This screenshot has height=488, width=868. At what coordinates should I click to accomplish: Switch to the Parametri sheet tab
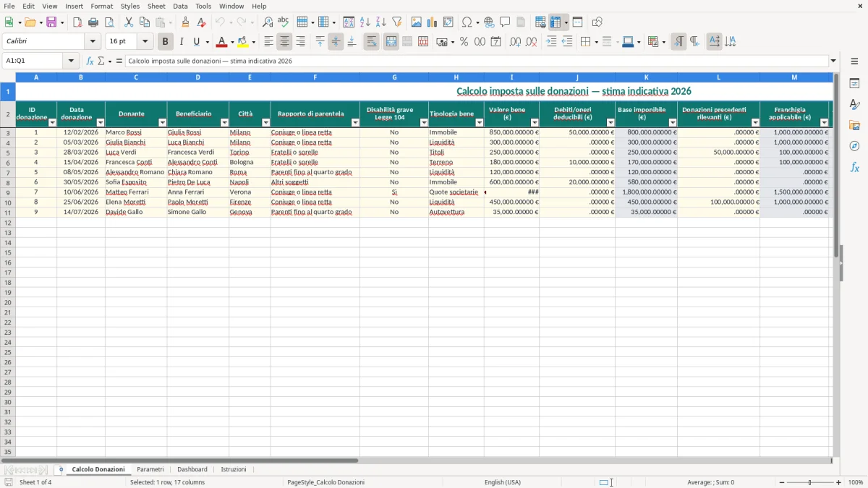coord(150,470)
